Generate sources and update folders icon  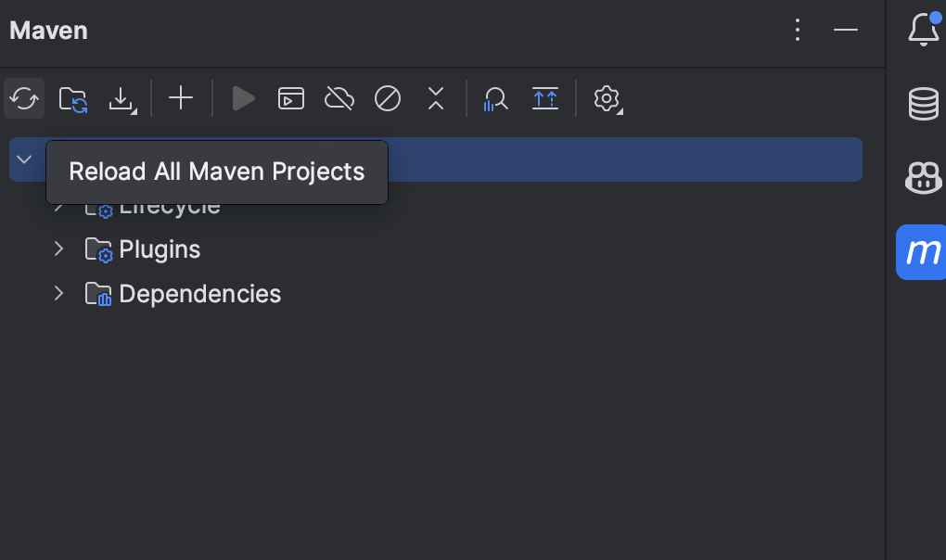point(73,99)
